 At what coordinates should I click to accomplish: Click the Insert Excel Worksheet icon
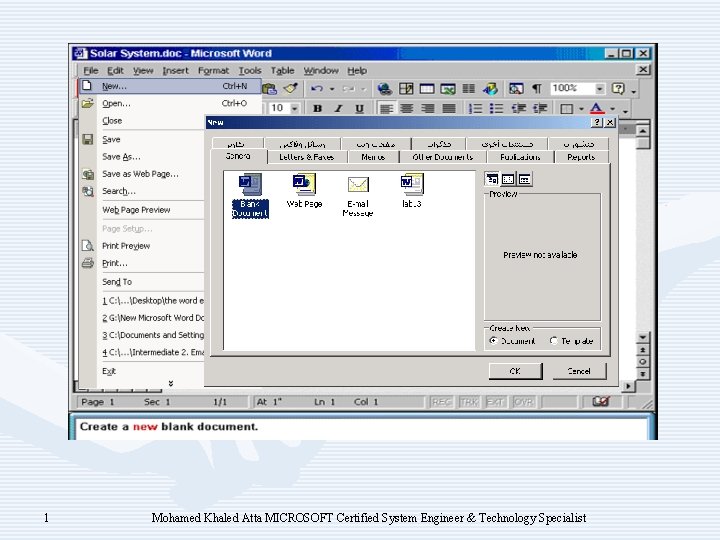click(448, 88)
